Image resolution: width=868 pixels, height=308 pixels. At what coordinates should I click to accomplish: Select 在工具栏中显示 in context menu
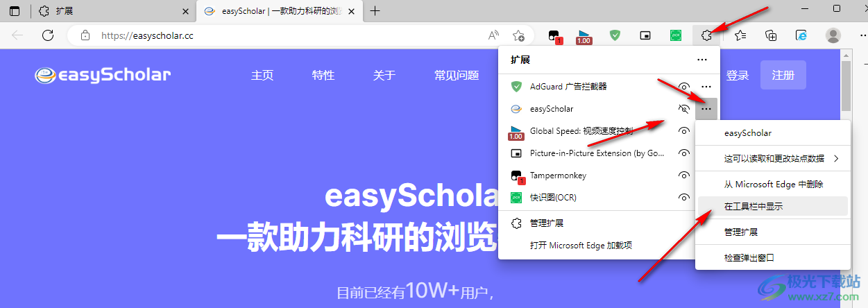coord(773,206)
